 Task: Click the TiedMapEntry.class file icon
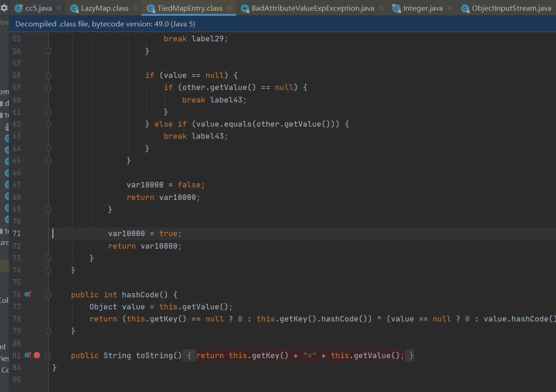[x=151, y=8]
